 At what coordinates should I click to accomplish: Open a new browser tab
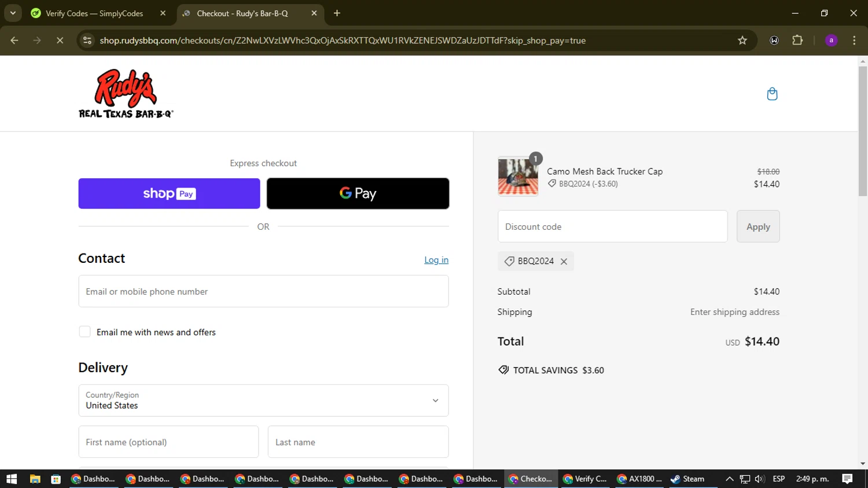coord(337,13)
